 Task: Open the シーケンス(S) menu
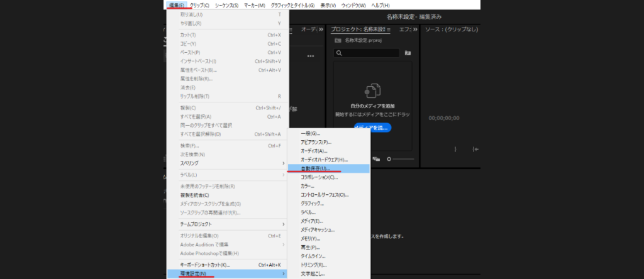click(226, 5)
